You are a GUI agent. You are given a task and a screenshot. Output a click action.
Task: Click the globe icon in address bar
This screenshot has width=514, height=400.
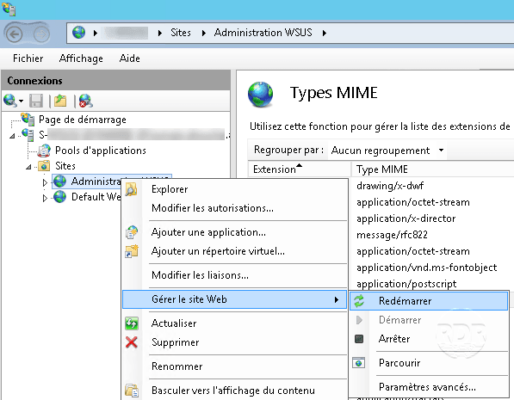coord(79,33)
